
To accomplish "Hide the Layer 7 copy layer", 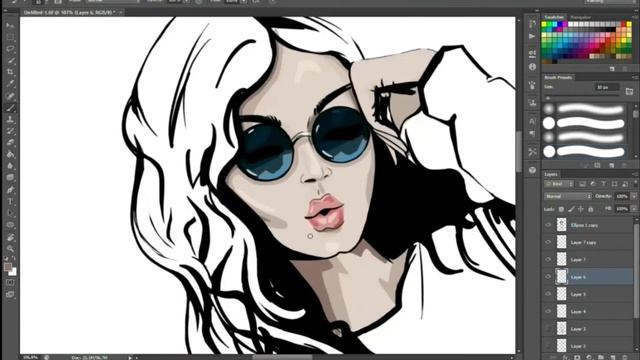I will coord(548,242).
